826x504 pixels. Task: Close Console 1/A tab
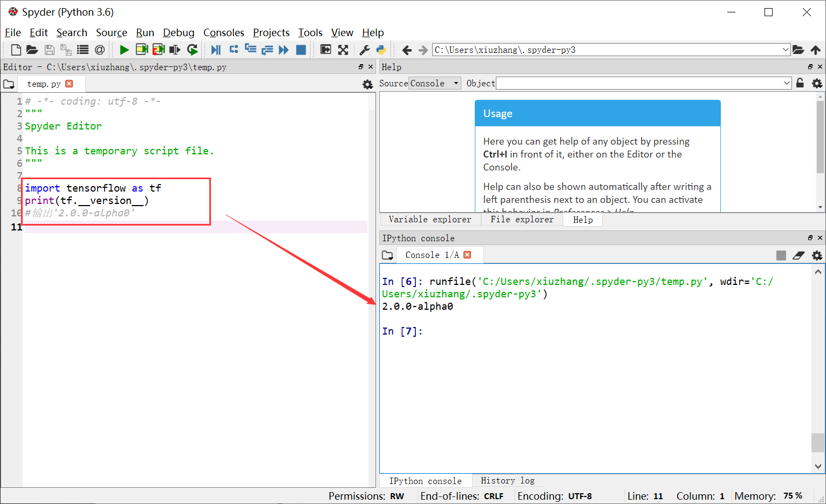(467, 255)
